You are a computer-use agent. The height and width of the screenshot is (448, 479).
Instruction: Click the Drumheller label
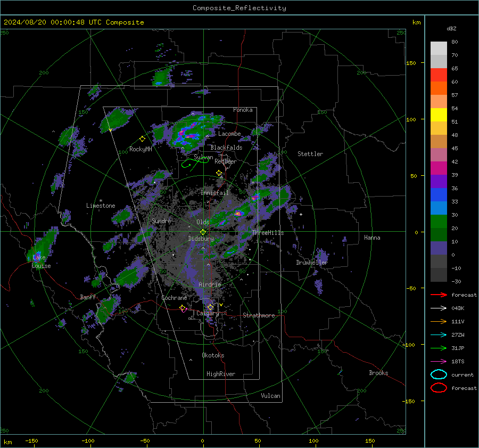312,263
